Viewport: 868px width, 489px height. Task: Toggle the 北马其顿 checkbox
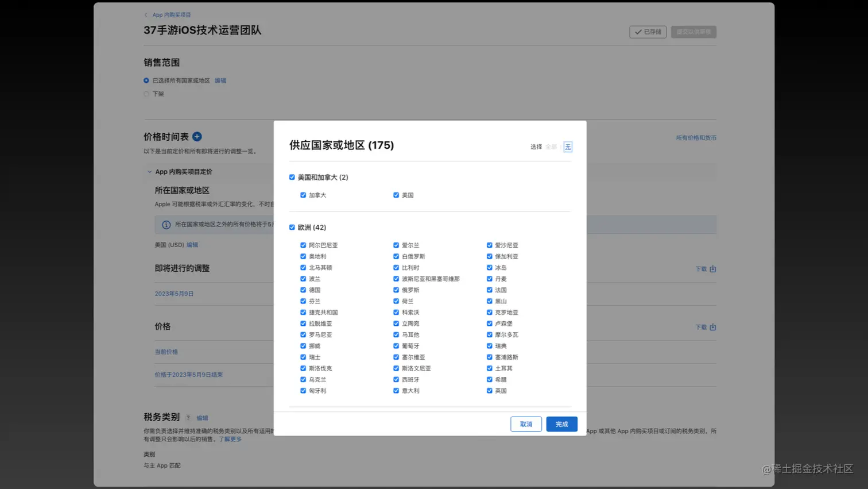tap(303, 268)
